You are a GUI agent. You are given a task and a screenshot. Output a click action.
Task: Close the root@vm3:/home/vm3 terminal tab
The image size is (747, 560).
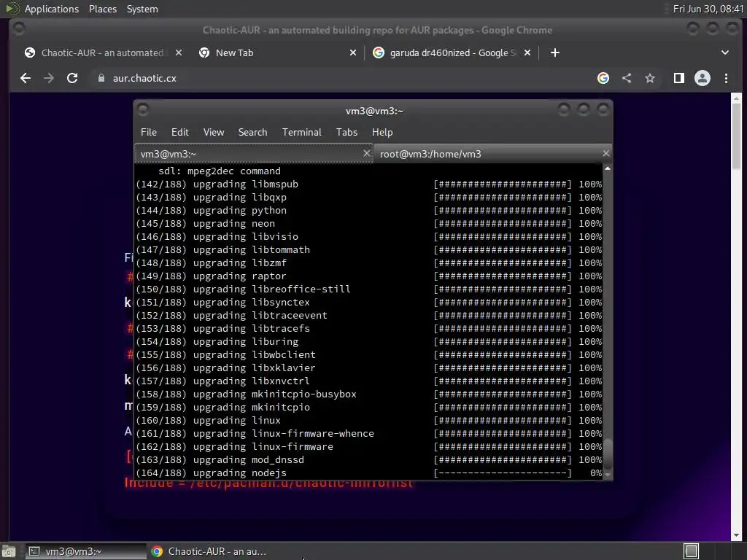click(605, 153)
